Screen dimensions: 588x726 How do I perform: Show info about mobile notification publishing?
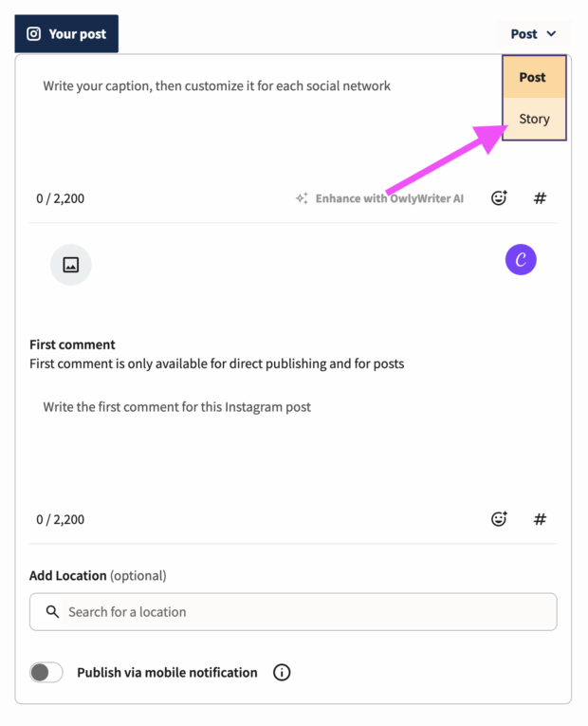(x=282, y=673)
